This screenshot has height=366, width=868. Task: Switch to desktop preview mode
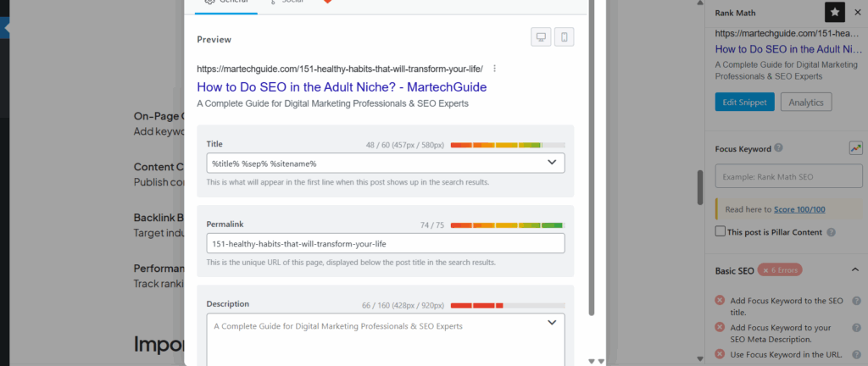tap(541, 37)
